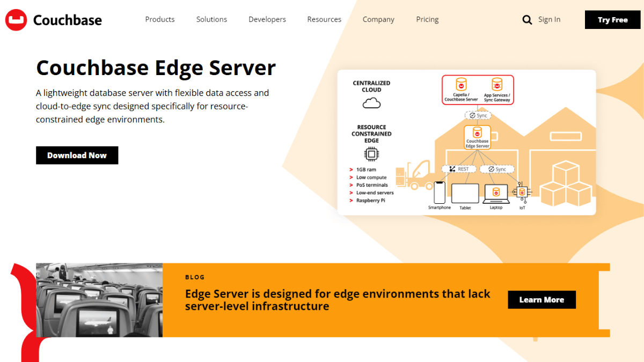The width and height of the screenshot is (644, 362).
Task: Click the Sign In link
Action: coord(549,19)
